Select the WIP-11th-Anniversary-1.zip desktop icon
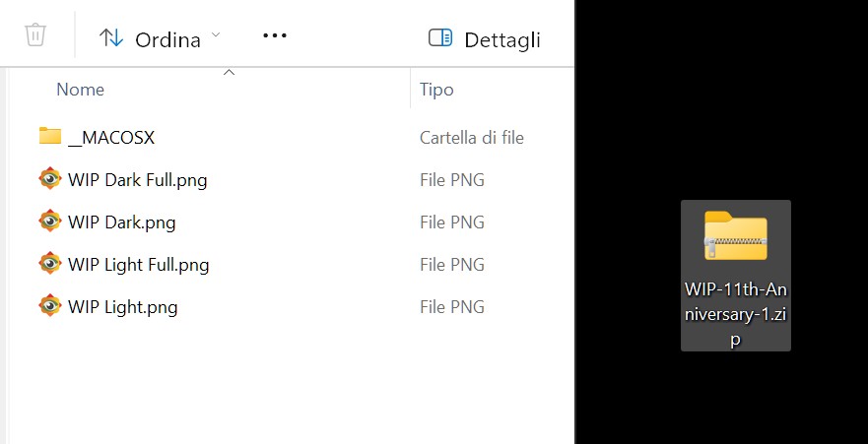 coord(735,236)
